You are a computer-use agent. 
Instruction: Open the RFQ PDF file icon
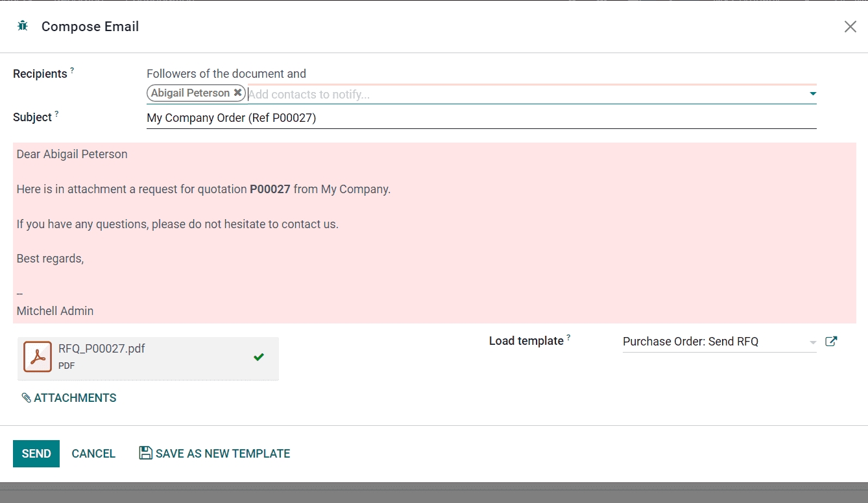(38, 357)
